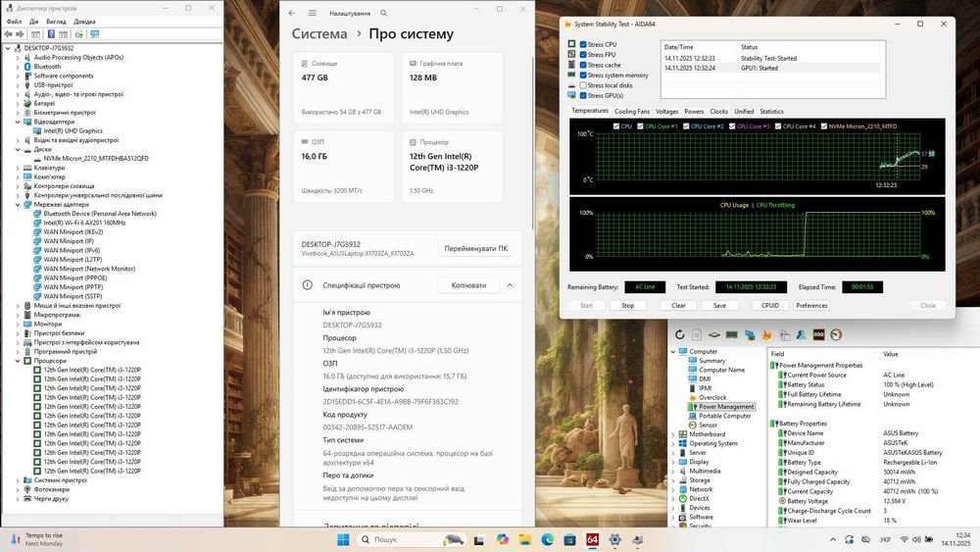Select Power Management in the AIDA64 tree
Image resolution: width=980 pixels, height=552 pixels.
(726, 407)
